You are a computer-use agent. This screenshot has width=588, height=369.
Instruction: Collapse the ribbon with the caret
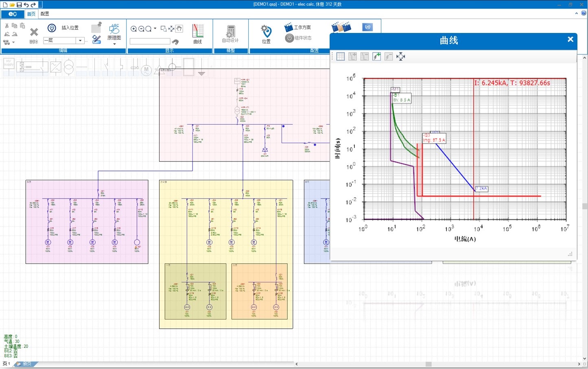click(x=577, y=13)
